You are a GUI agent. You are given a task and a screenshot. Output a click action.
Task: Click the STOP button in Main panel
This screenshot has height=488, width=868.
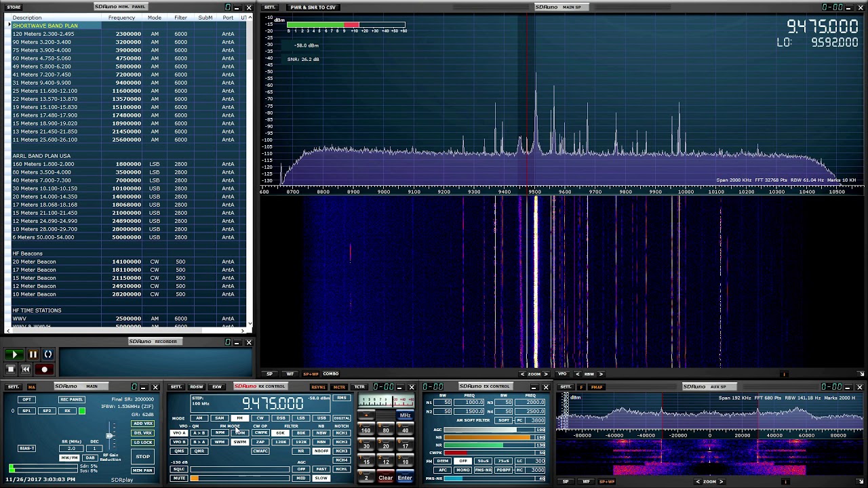point(142,457)
